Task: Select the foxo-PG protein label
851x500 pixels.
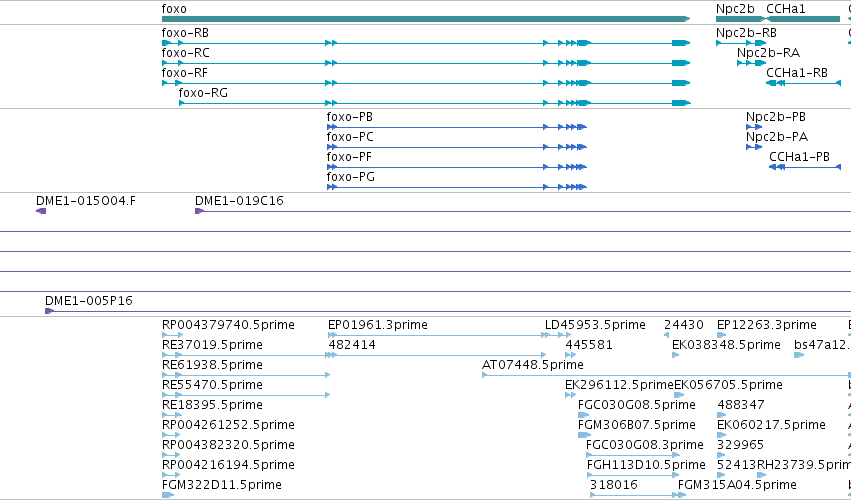Action: click(351, 178)
